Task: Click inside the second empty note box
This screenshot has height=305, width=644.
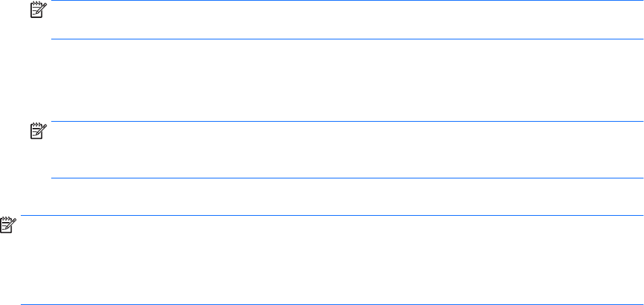Action: click(x=346, y=150)
